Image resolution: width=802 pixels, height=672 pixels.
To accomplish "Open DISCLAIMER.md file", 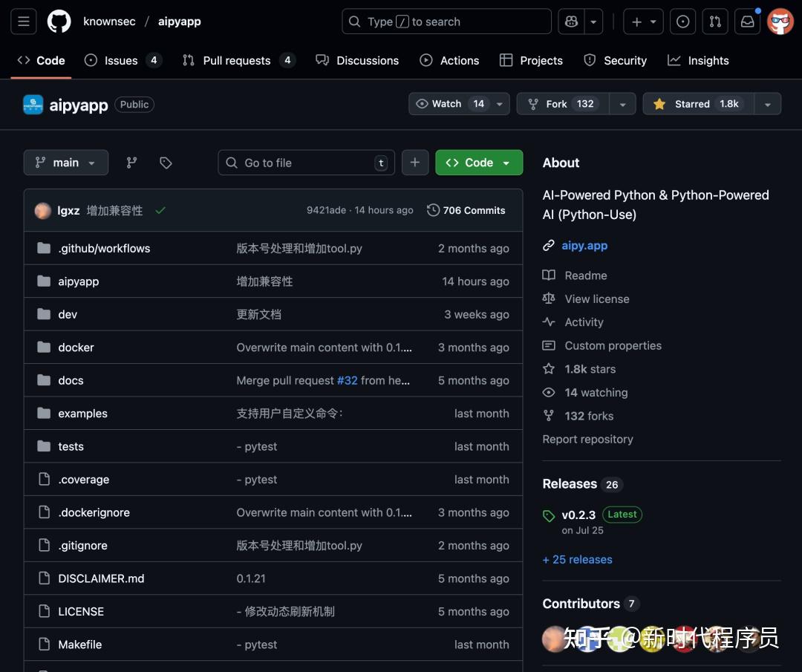I will point(101,578).
